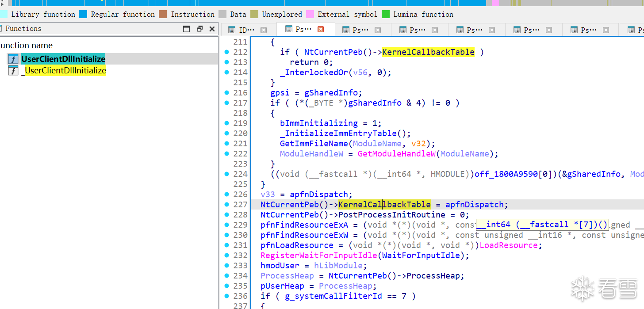The height and width of the screenshot is (309, 644).
Task: Switch to the IDA View tab
Action: tap(246, 30)
